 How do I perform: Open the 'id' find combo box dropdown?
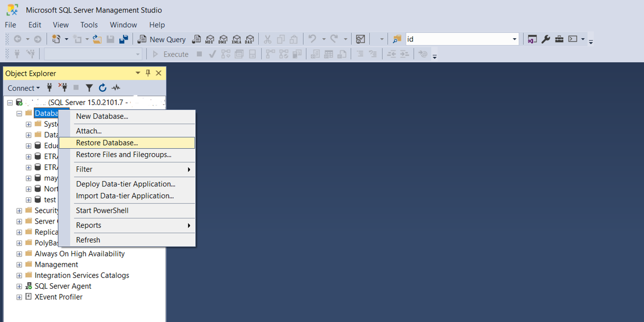point(514,39)
